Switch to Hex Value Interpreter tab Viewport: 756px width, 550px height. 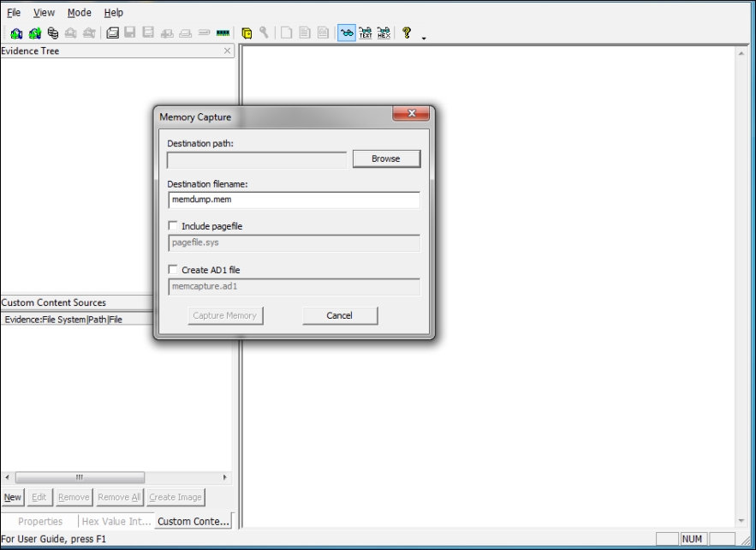click(x=116, y=522)
